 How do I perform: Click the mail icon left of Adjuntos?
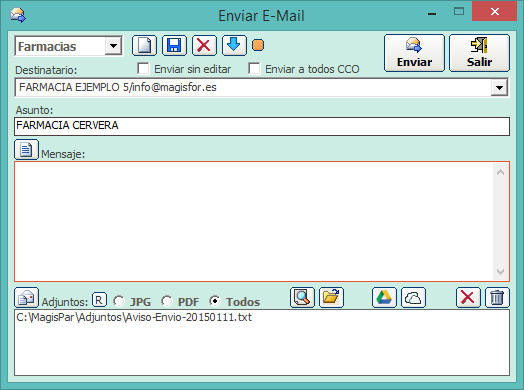[x=26, y=297]
